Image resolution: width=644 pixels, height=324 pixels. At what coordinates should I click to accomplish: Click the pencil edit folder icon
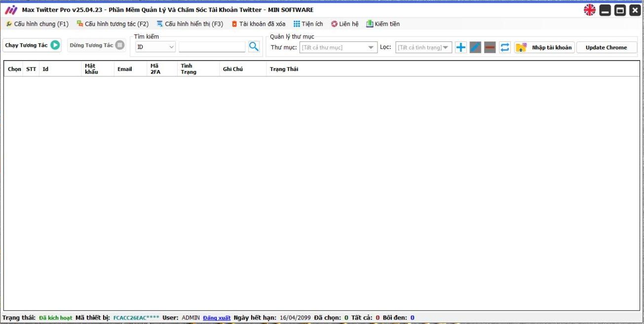point(475,47)
